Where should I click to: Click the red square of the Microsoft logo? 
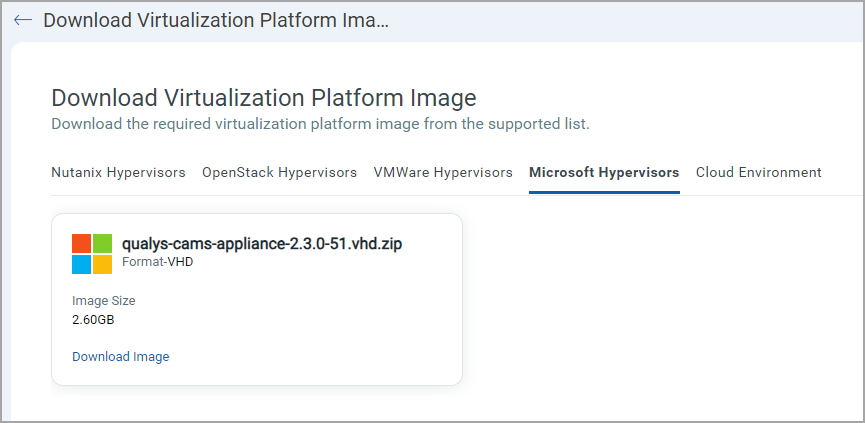82,244
